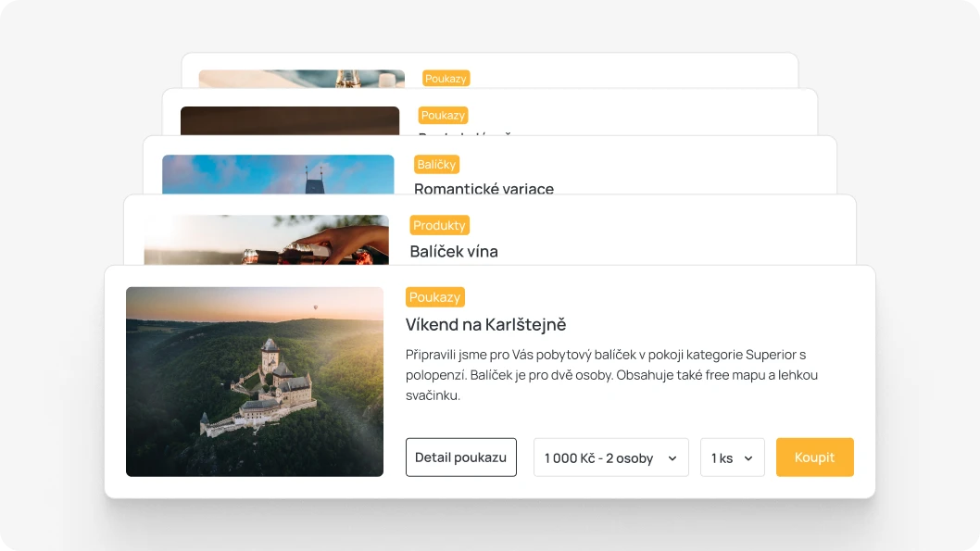Open the Romantické variace title

click(484, 189)
